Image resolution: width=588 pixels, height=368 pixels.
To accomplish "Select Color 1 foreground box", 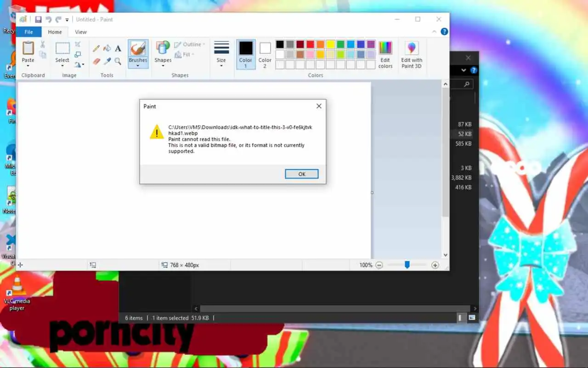I will coord(246,54).
